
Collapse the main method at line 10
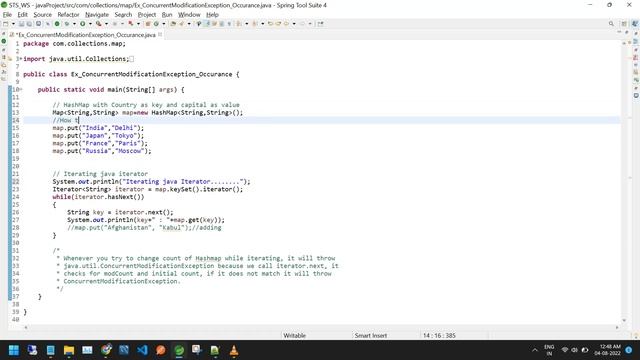[21, 89]
